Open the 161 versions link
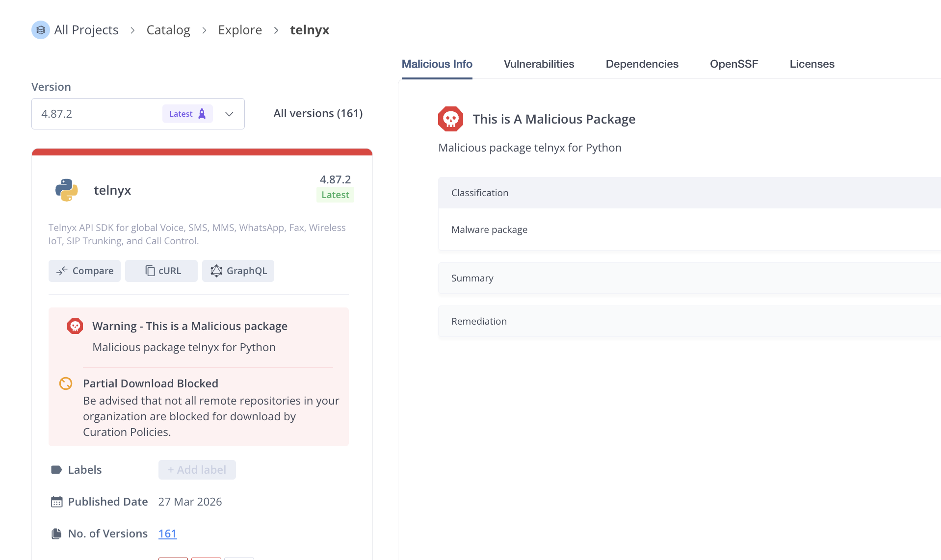 click(x=167, y=534)
